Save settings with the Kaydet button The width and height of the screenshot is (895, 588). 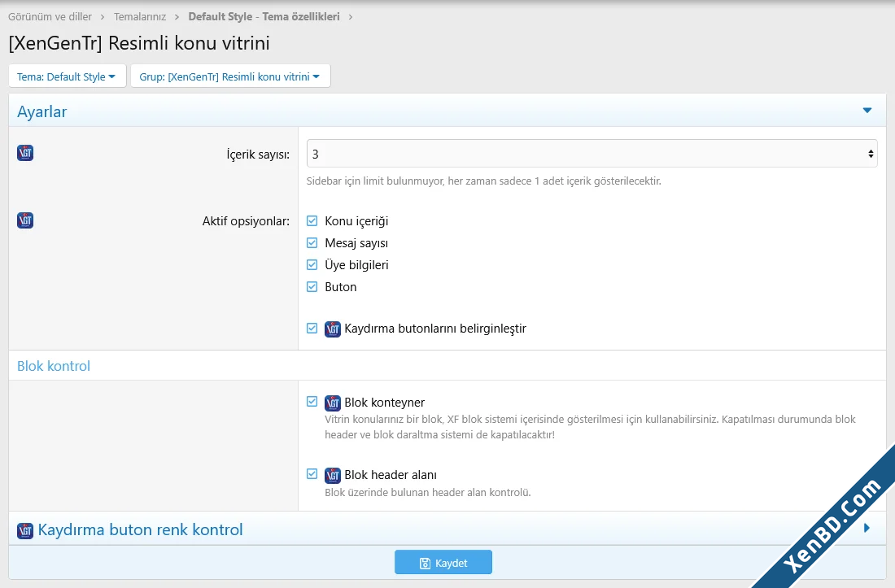point(443,562)
